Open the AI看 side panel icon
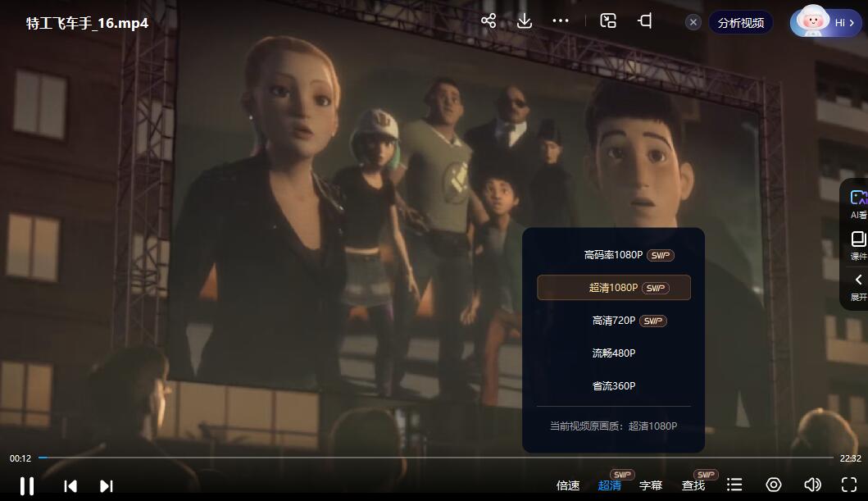 [x=858, y=204]
